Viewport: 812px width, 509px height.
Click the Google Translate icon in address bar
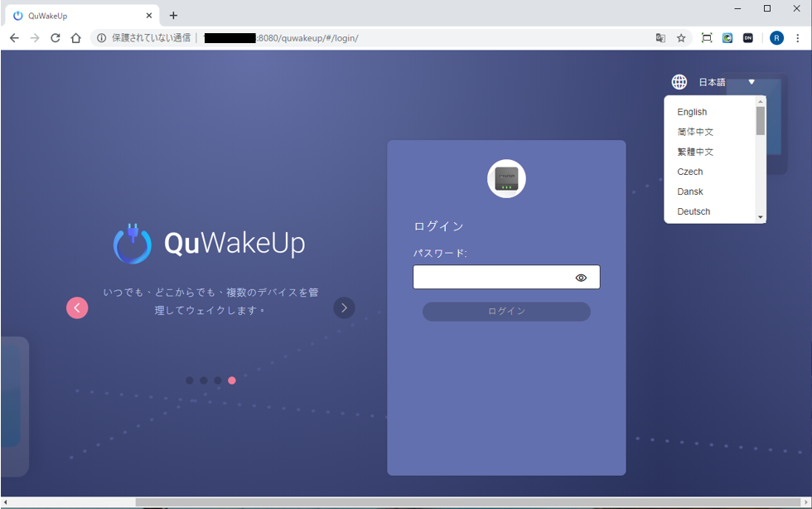pyautogui.click(x=660, y=38)
